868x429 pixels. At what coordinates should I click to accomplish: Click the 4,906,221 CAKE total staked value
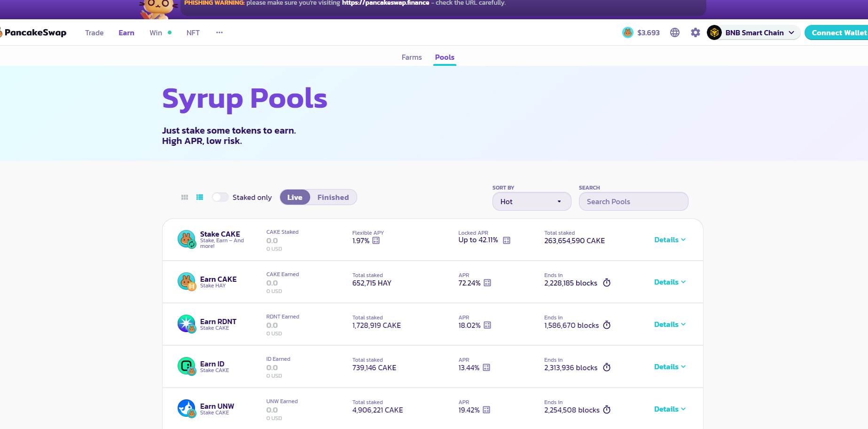[x=378, y=410]
